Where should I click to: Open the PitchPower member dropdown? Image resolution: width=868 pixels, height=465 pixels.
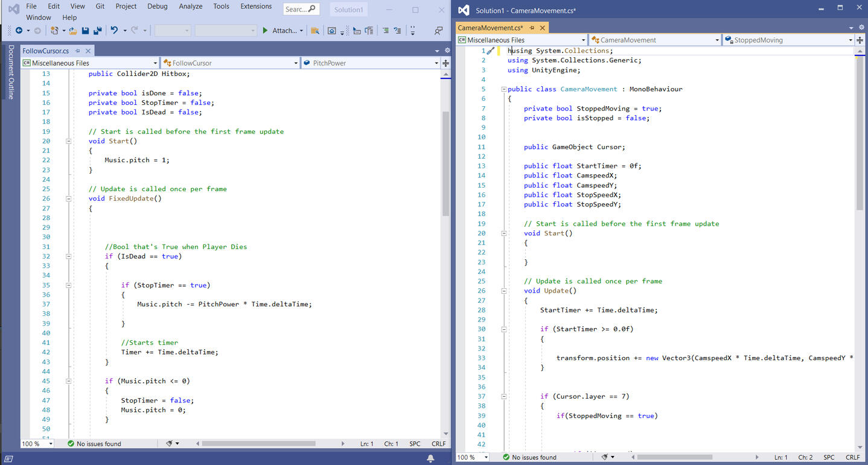click(x=436, y=63)
